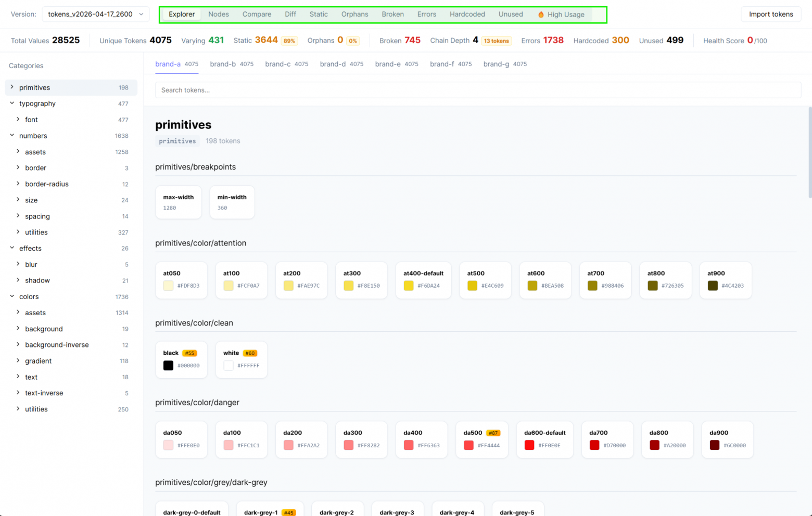Click the at400-default yellow color swatch
The image size is (812, 516).
click(409, 286)
